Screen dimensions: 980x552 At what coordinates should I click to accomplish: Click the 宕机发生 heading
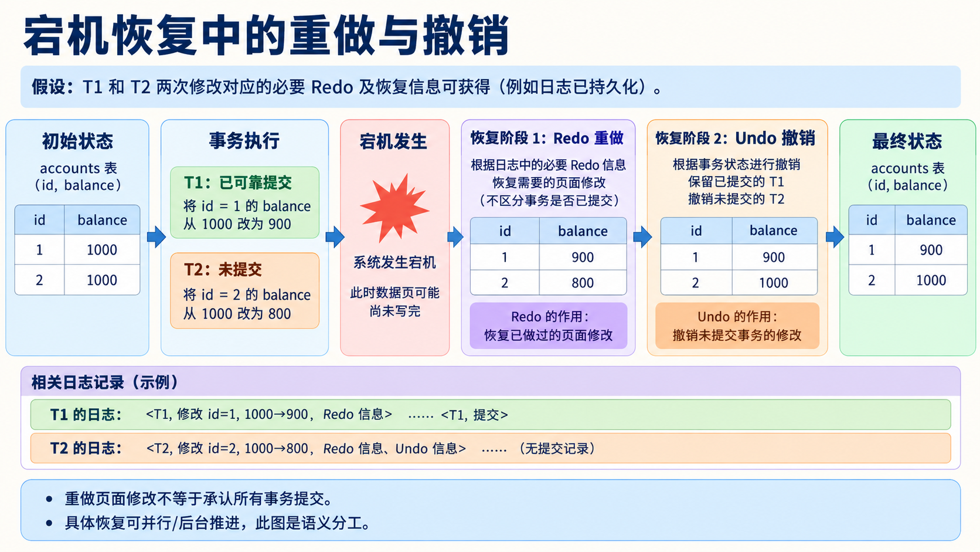(393, 141)
